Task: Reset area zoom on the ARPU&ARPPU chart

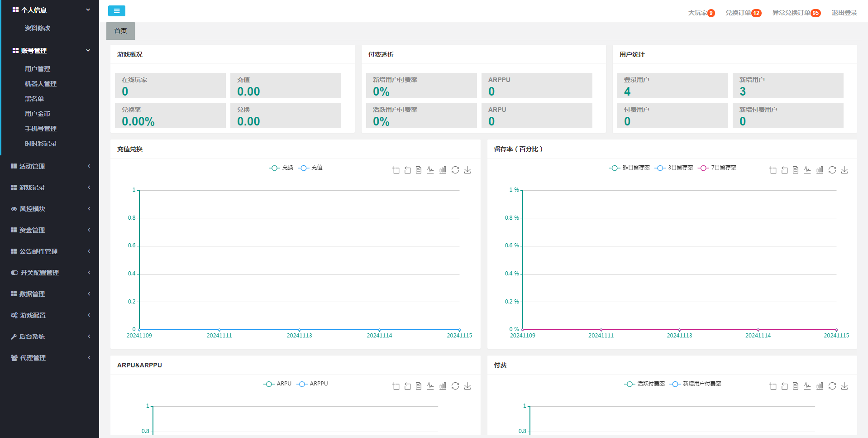Action: tap(408, 386)
